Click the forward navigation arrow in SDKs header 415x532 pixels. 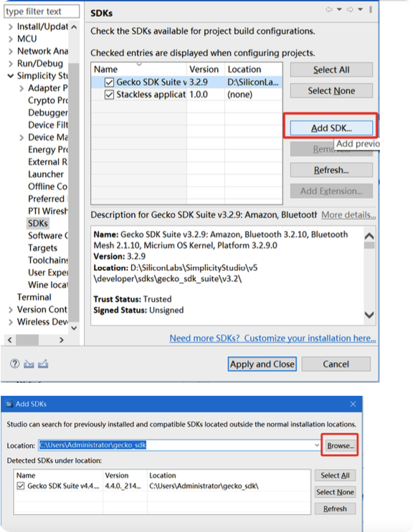coord(350,9)
